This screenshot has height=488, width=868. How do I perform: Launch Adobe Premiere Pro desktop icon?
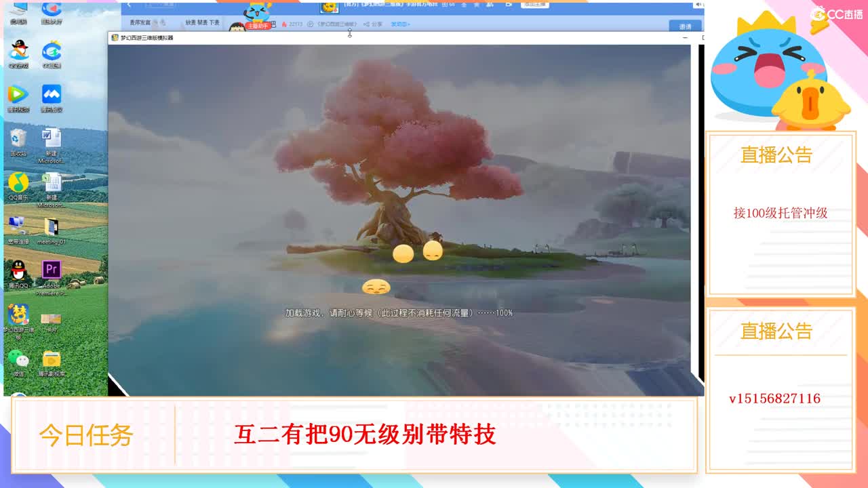52,277
